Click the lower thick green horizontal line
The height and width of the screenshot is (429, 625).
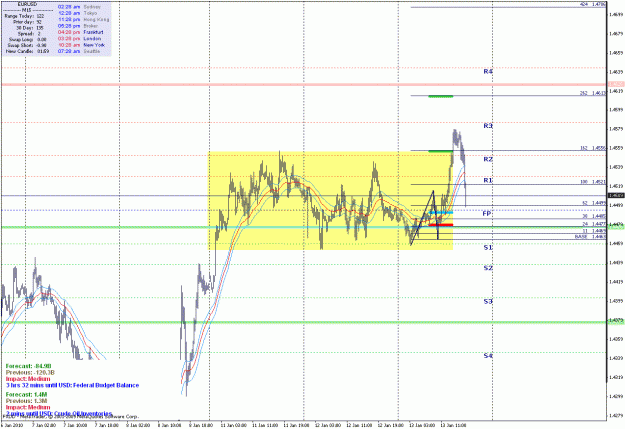click(304, 322)
